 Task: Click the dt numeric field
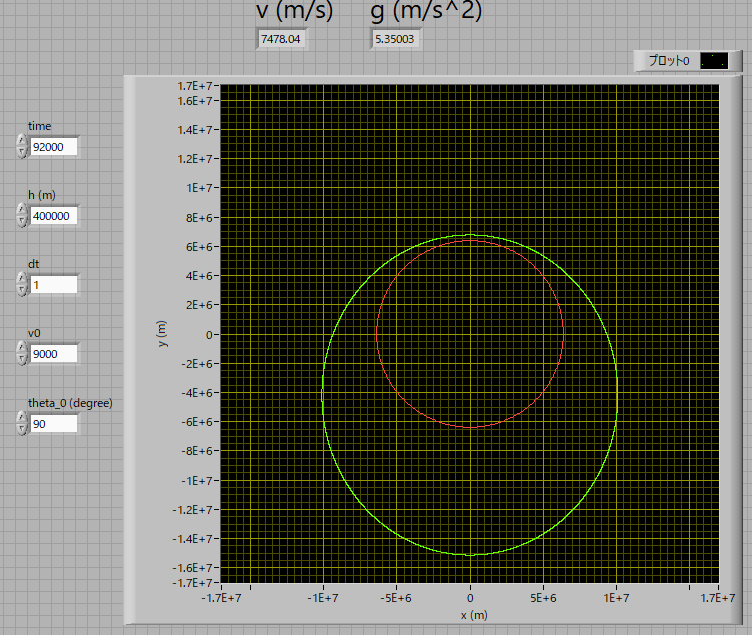pyautogui.click(x=53, y=285)
